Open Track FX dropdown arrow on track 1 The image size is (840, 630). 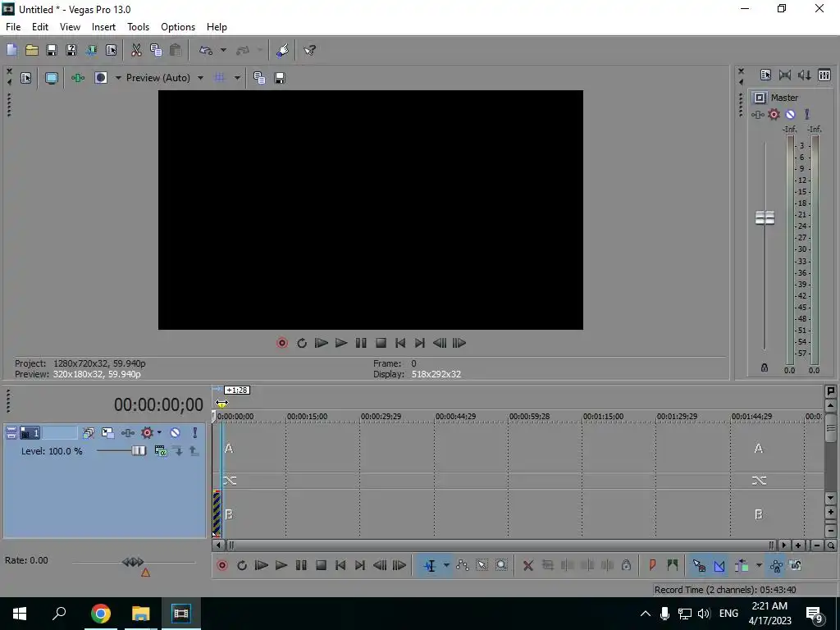coord(159,432)
